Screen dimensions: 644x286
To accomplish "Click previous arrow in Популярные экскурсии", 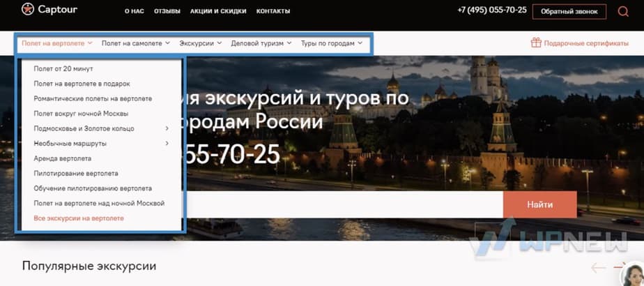I will coord(599,268).
